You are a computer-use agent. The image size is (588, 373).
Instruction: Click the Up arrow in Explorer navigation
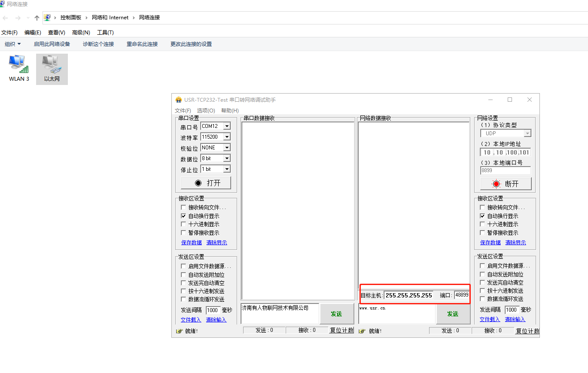(37, 18)
